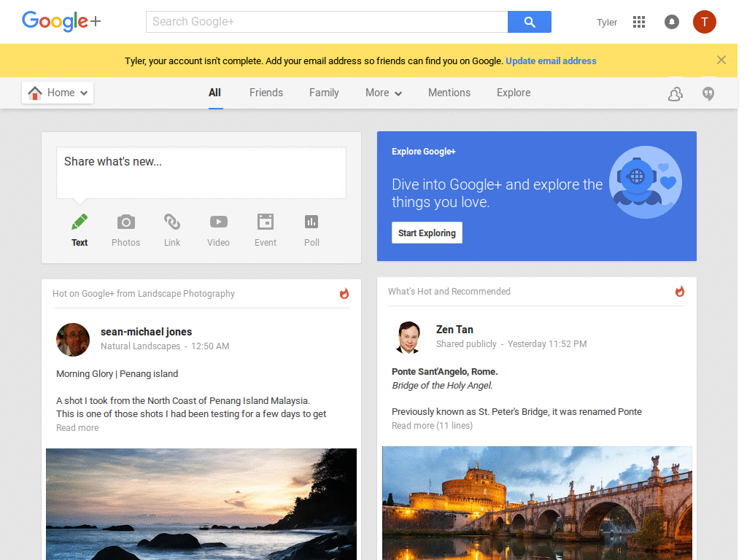This screenshot has height=560, width=747.
Task: Select the Event calendar icon
Action: click(x=266, y=222)
